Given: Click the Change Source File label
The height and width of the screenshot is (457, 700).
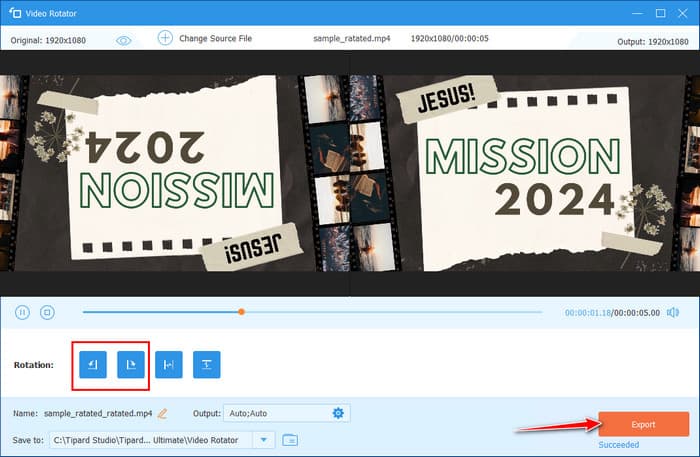Looking at the screenshot, I should pos(216,38).
